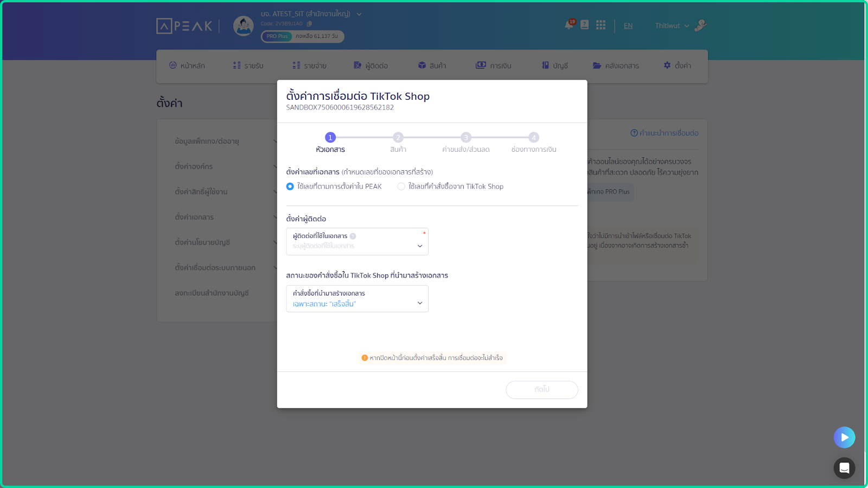Click the SANDBOX7506000619628562182 shop ID text
The width and height of the screenshot is (868, 488).
pos(340,107)
